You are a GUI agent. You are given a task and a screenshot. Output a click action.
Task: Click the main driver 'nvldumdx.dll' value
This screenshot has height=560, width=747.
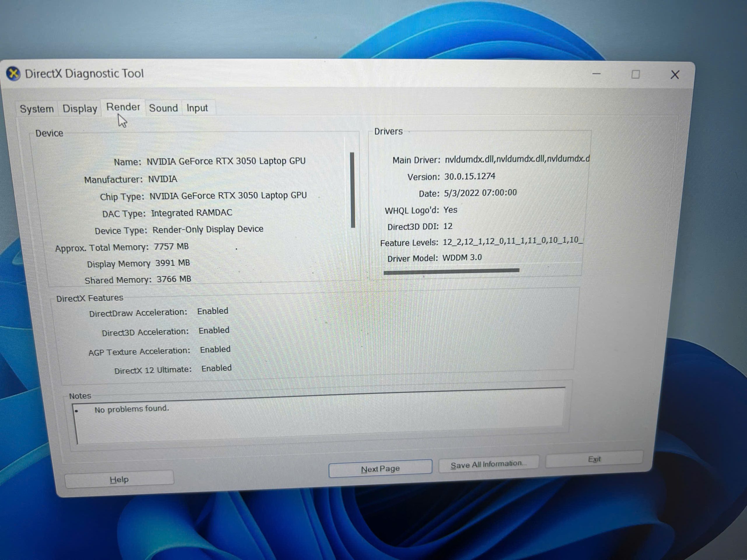pos(517,159)
